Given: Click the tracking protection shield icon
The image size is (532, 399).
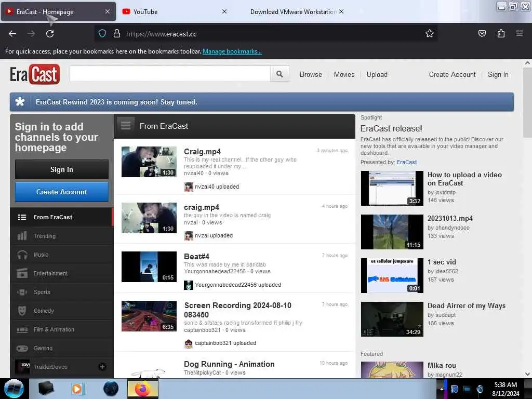Looking at the screenshot, I should pos(102,34).
